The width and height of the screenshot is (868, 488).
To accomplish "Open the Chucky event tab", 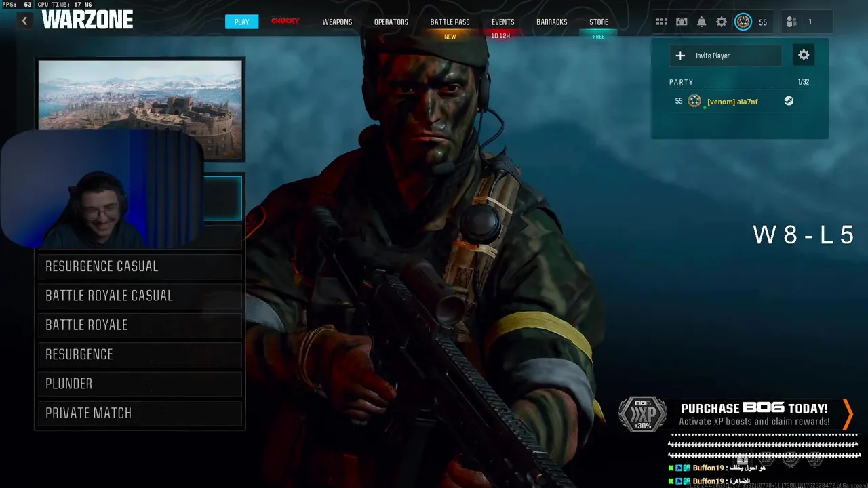I will pyautogui.click(x=285, y=22).
